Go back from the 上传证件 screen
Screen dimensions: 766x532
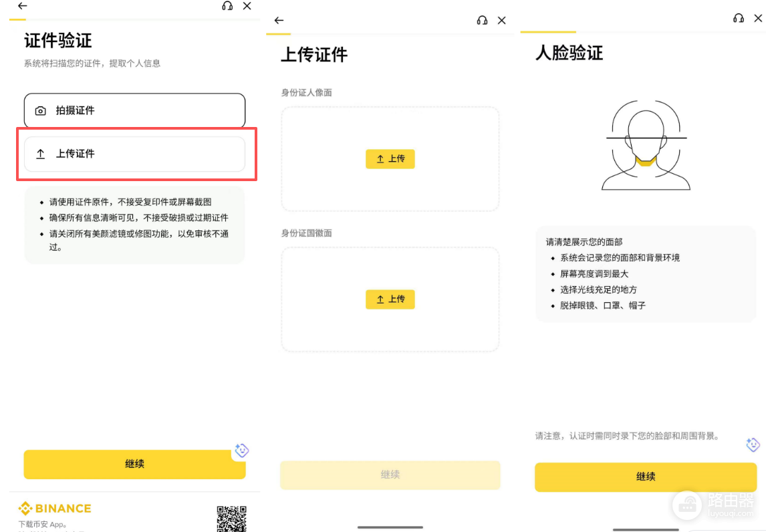[279, 21]
